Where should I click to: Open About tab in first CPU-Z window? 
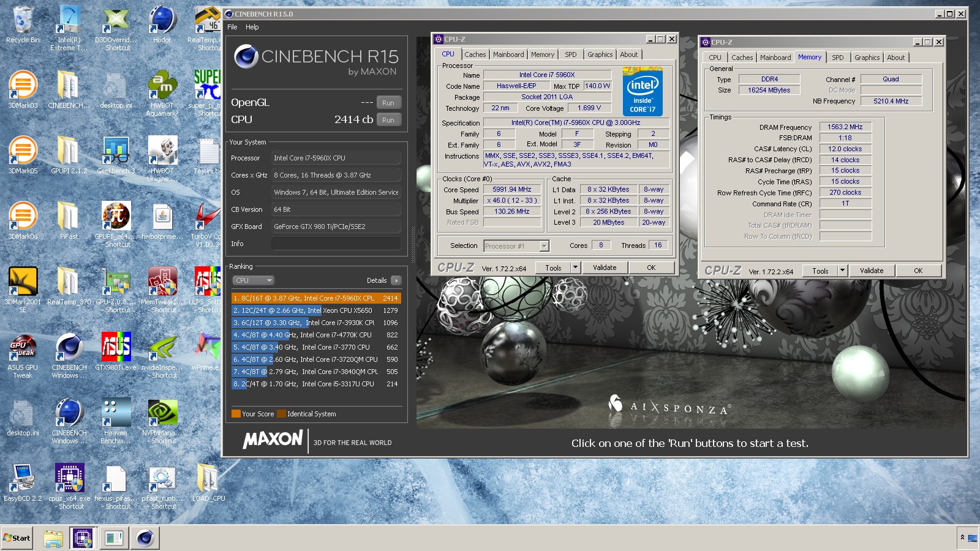point(628,54)
